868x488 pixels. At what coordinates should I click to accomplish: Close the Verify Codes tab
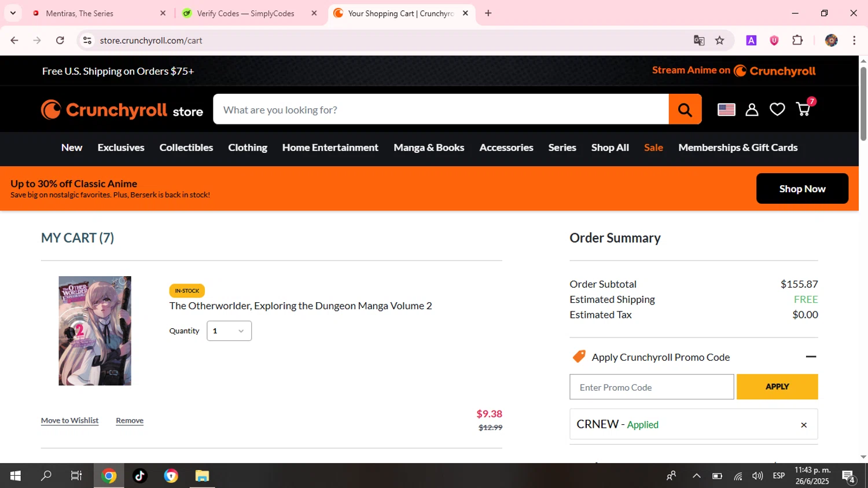pos(314,13)
